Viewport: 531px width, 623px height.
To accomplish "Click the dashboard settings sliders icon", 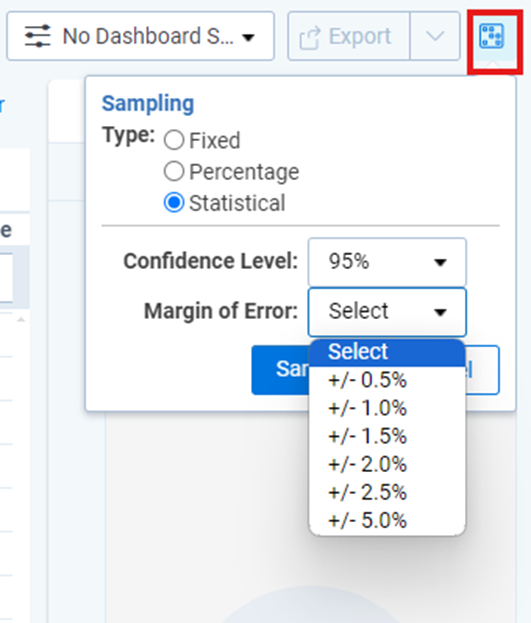I will pyautogui.click(x=37, y=36).
